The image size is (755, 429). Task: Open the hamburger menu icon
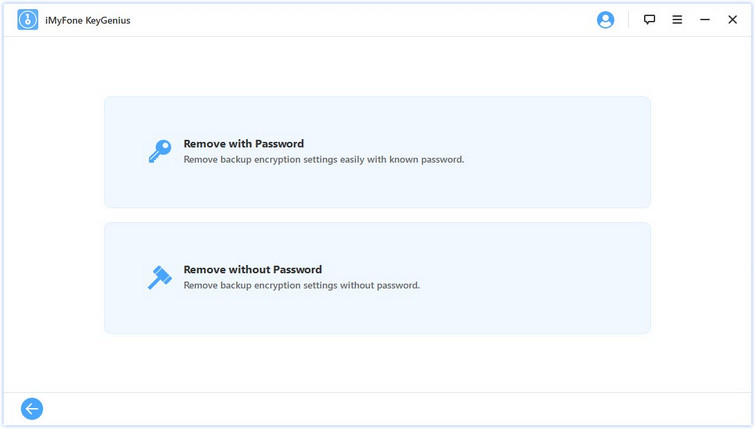(677, 20)
